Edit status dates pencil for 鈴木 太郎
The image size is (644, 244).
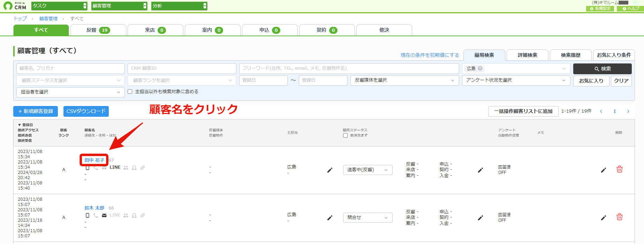480,218
